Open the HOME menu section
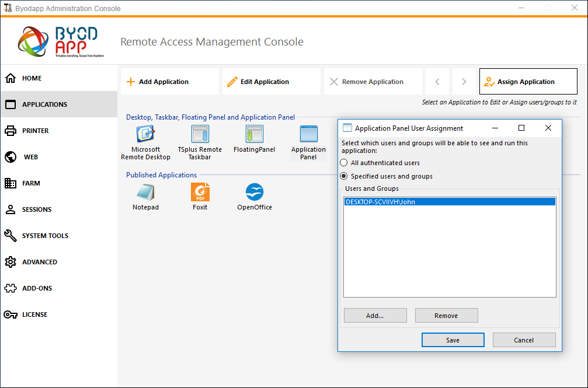The height and width of the screenshot is (388, 588). (59, 78)
